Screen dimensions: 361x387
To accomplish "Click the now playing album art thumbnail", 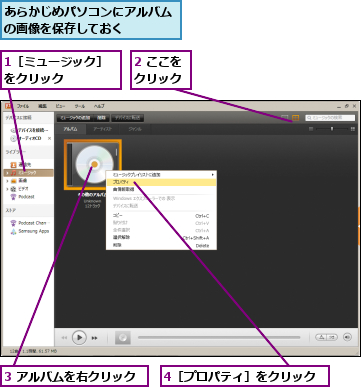I will 122,338.
